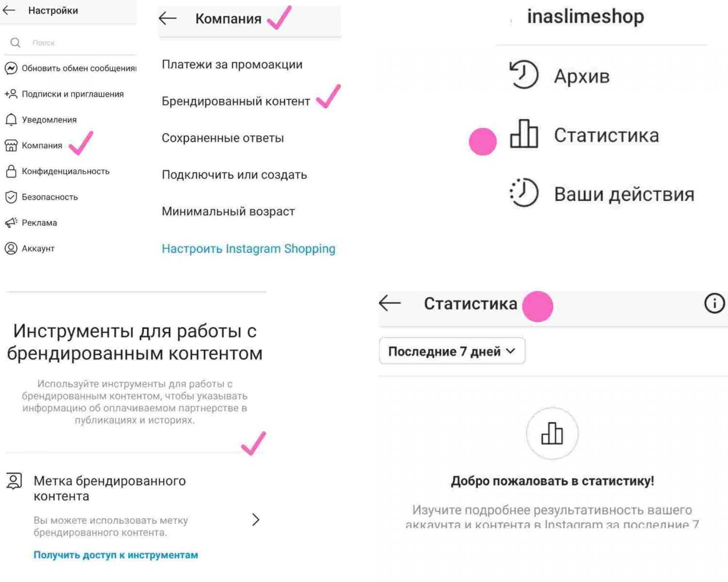Open Платежи за промоакции option

point(232,65)
